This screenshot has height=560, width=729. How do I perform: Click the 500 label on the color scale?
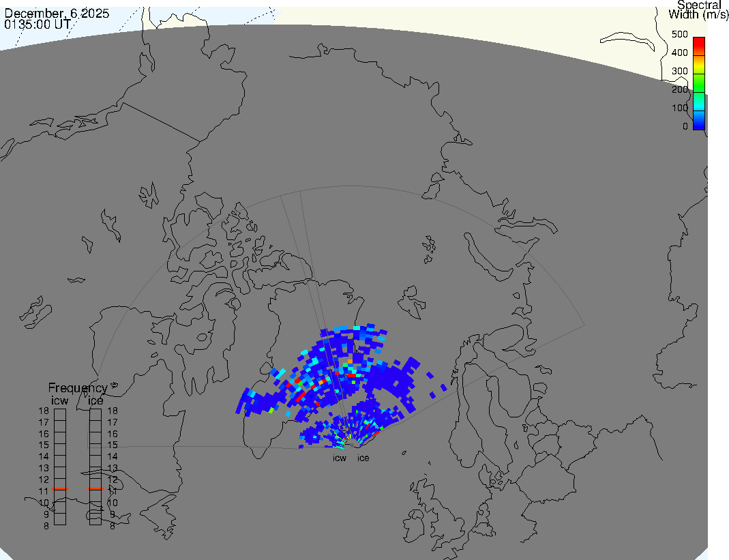(x=680, y=34)
